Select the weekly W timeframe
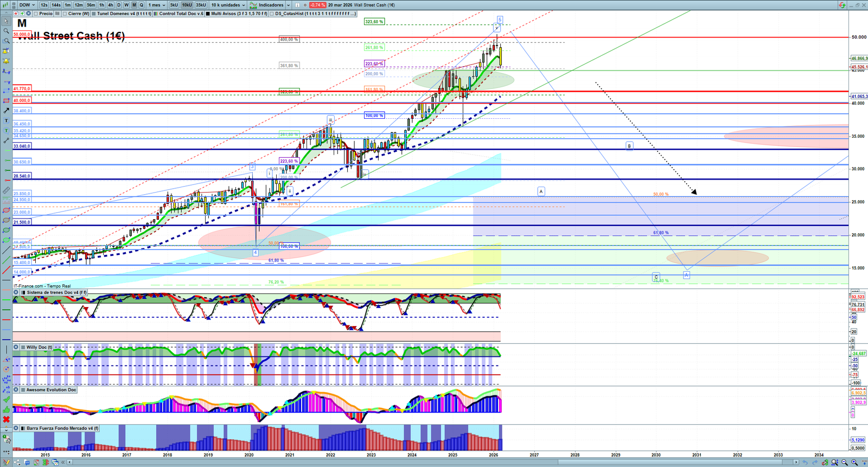The height and width of the screenshot is (467, 868). pos(126,5)
